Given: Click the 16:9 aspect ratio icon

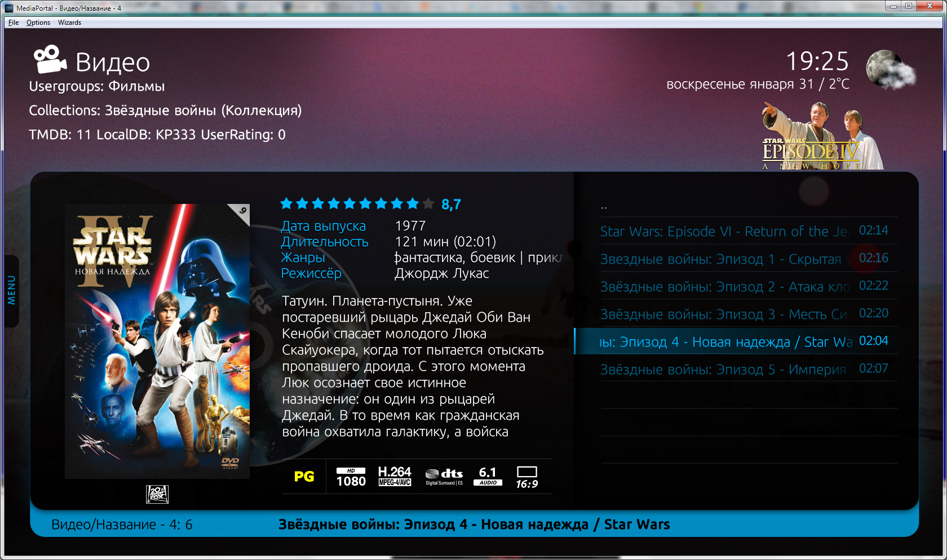Looking at the screenshot, I should coord(527,477).
